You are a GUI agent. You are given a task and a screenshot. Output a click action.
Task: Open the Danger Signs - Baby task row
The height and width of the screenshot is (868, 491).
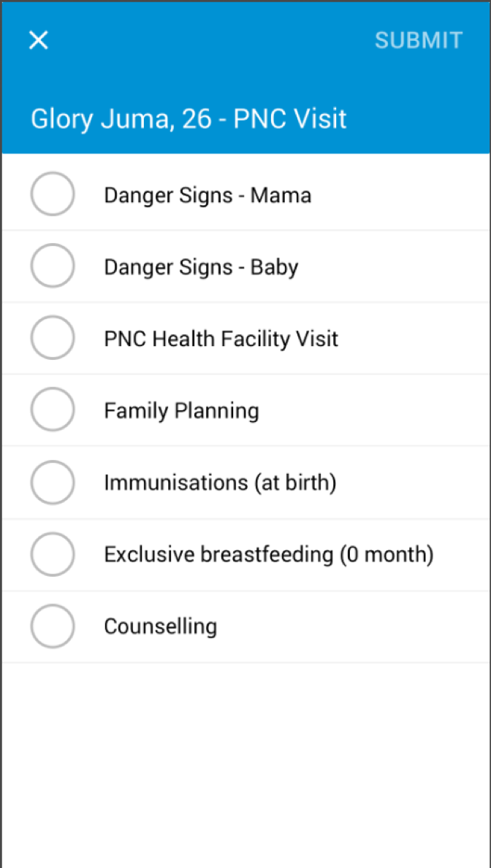(202, 266)
